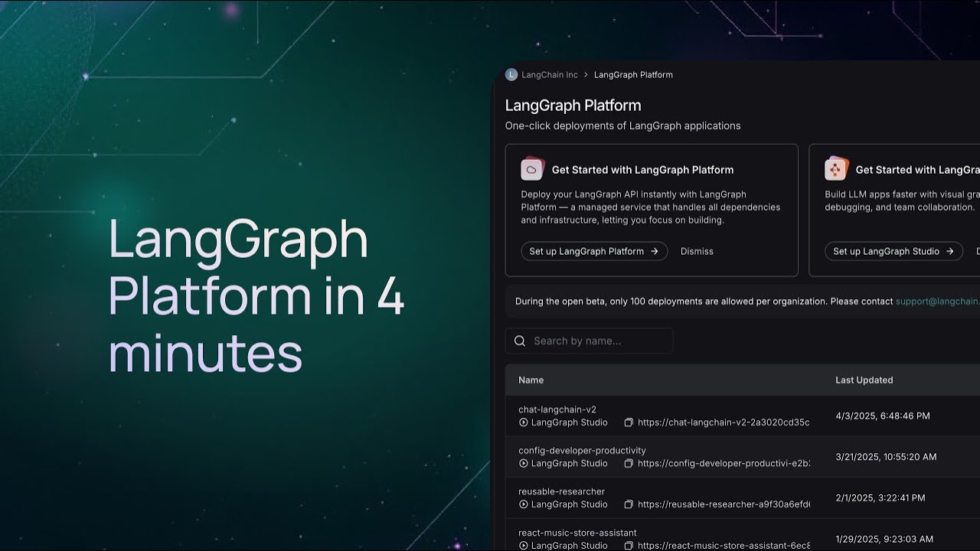This screenshot has width=980, height=551.
Task: Click the config-developer-productivi URL text
Action: pos(724,464)
